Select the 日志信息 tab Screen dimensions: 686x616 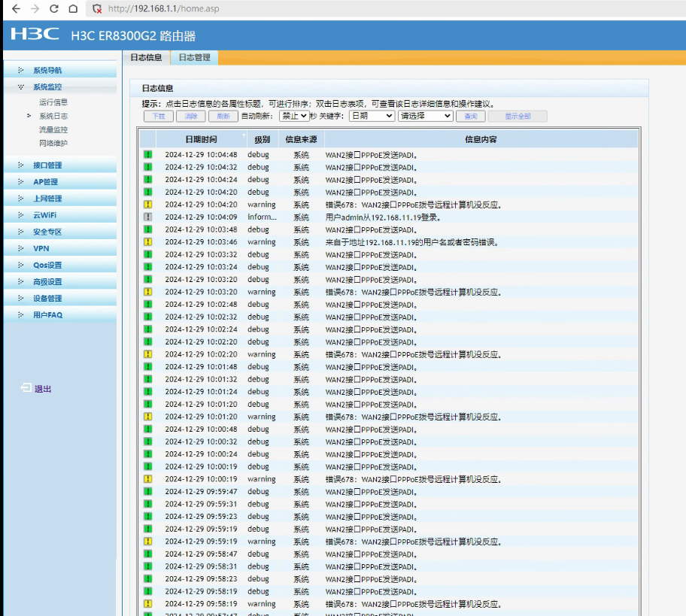click(146, 57)
